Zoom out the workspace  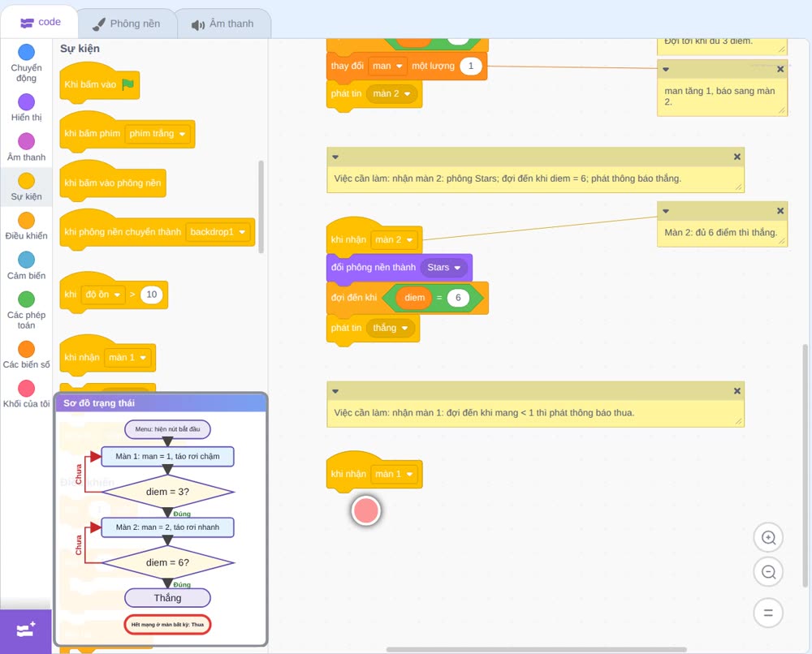tap(768, 572)
